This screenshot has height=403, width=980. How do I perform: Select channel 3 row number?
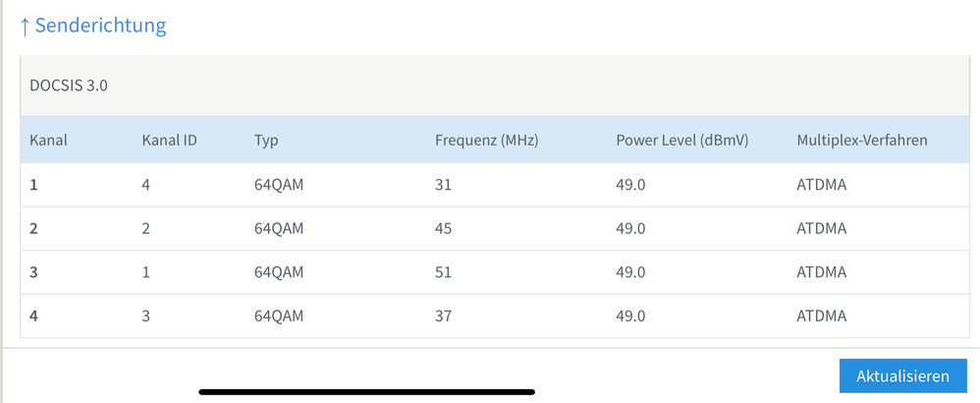click(34, 271)
